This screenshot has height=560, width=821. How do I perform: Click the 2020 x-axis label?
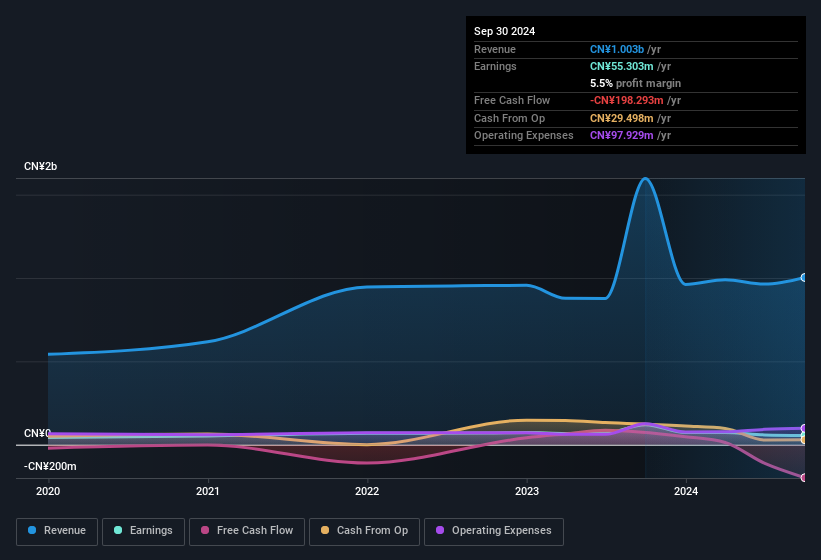pos(48,491)
